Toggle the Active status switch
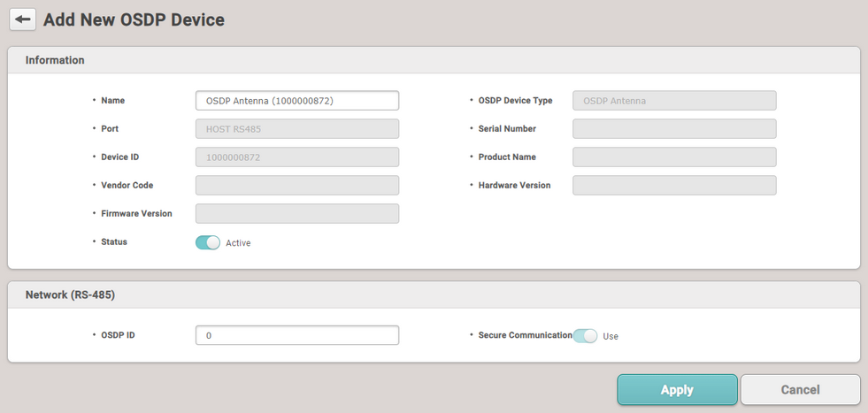This screenshot has height=413, width=868. [x=208, y=242]
